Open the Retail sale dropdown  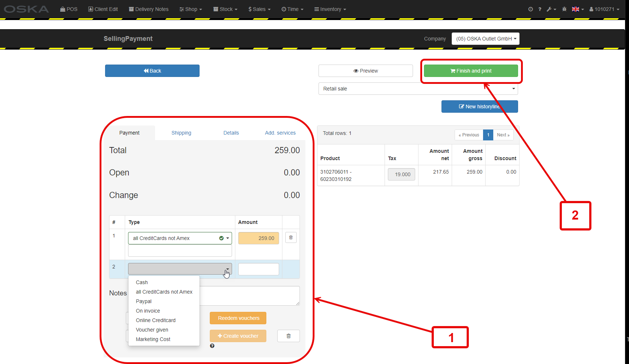tap(418, 89)
